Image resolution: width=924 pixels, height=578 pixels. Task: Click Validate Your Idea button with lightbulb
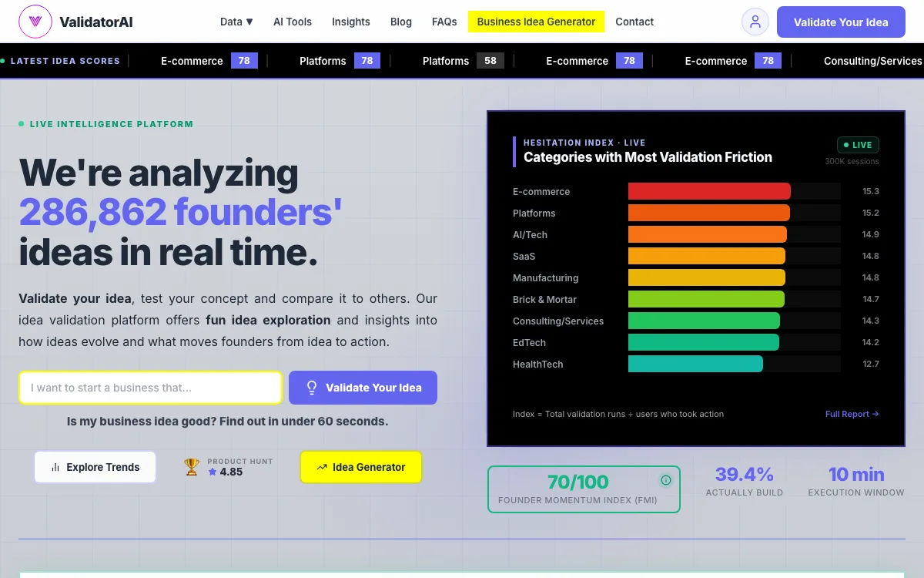click(363, 388)
